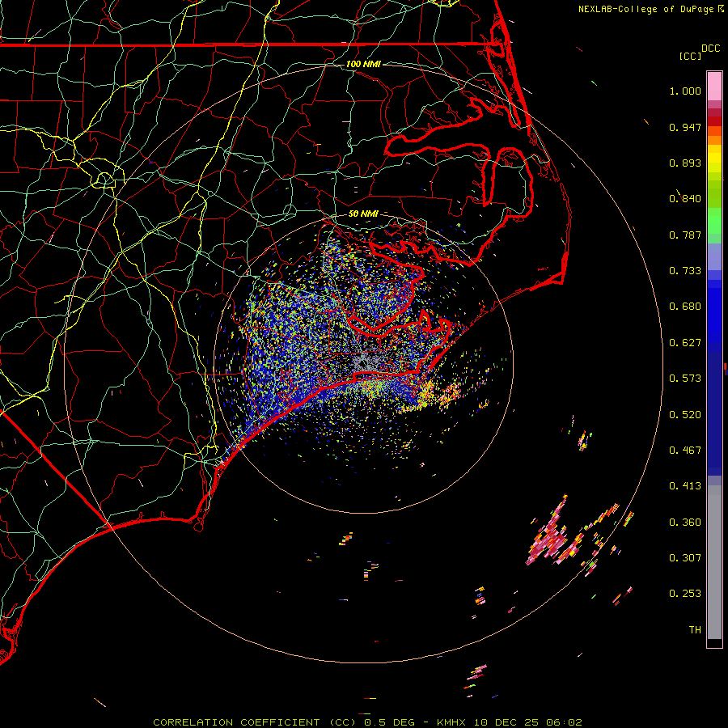The height and width of the screenshot is (728, 728).
Task: Select the 0.360 scale value
Action: point(685,523)
